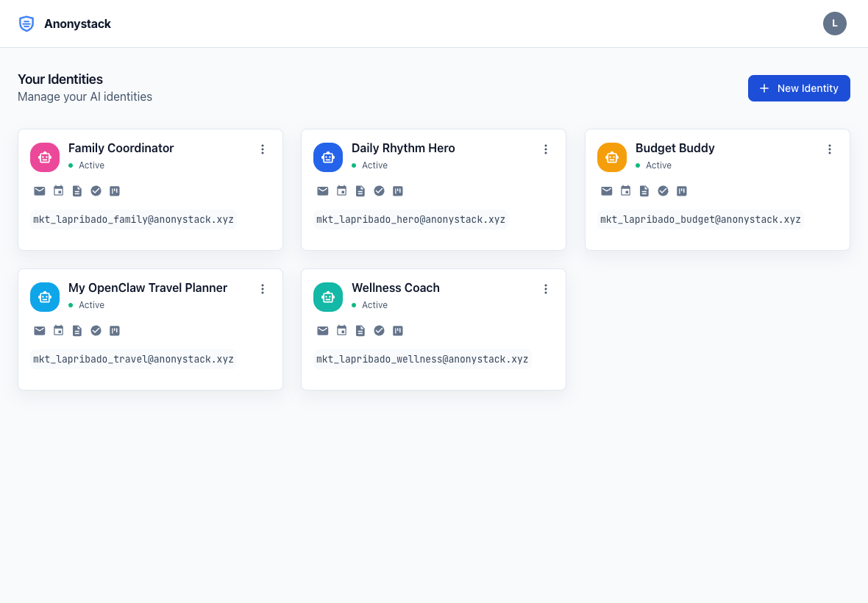
Task: Open the three-dot menu for Budget Buddy
Action: [830, 149]
